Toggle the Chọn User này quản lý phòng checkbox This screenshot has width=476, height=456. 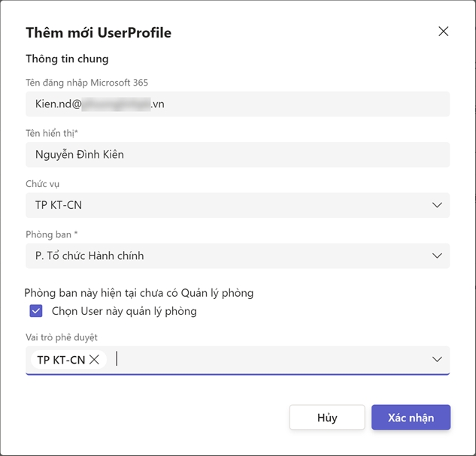tap(36, 311)
